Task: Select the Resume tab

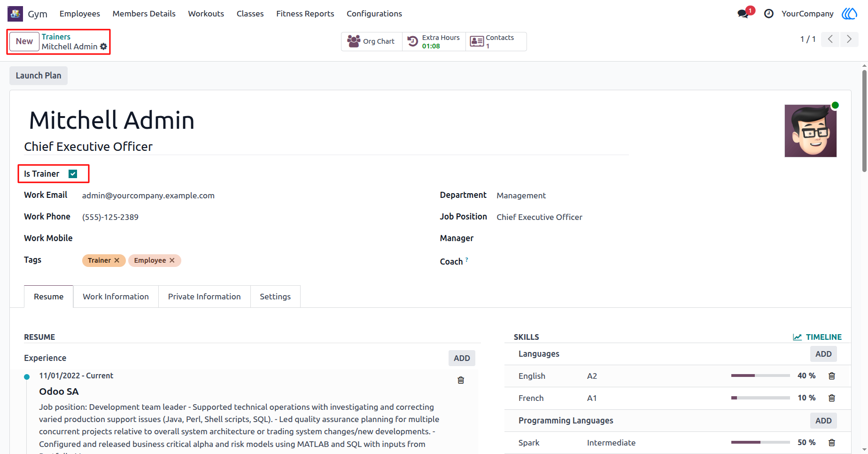Action: pyautogui.click(x=49, y=297)
